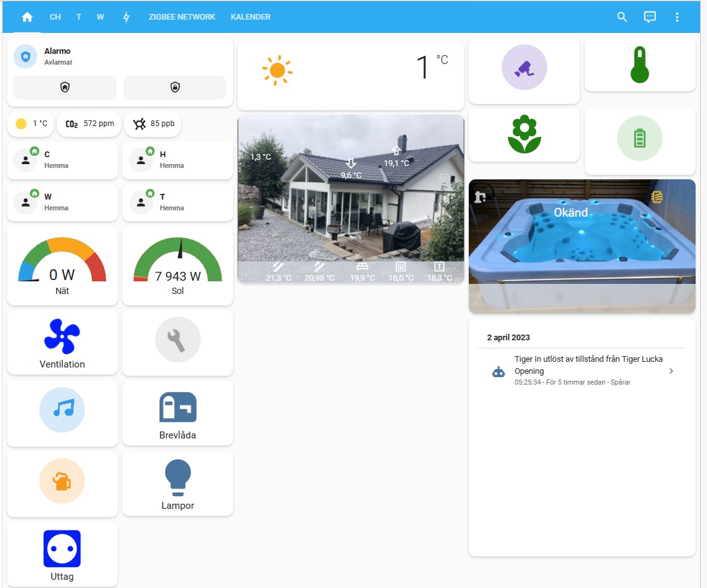The width and height of the screenshot is (707, 588).
Task: Open the Ventilation fan icon
Action: pos(62,336)
